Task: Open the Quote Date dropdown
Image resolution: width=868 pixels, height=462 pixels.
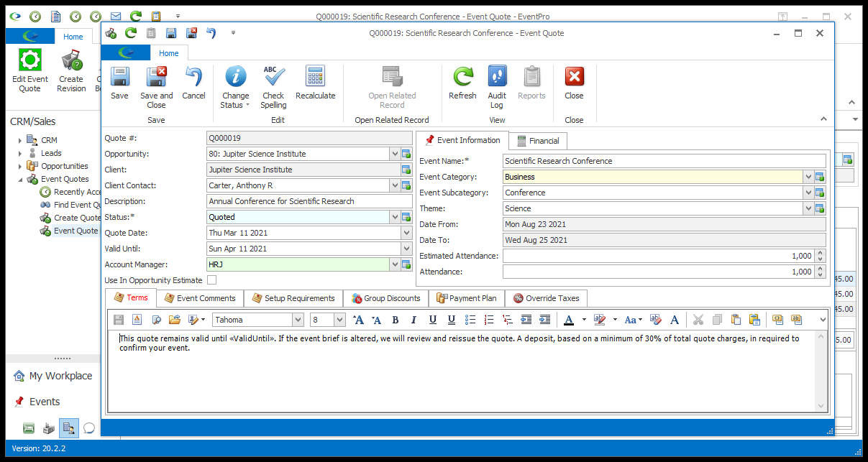Action: (407, 233)
